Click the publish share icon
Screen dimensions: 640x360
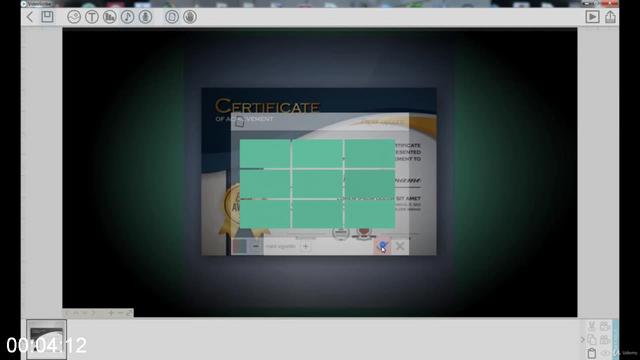pos(610,17)
